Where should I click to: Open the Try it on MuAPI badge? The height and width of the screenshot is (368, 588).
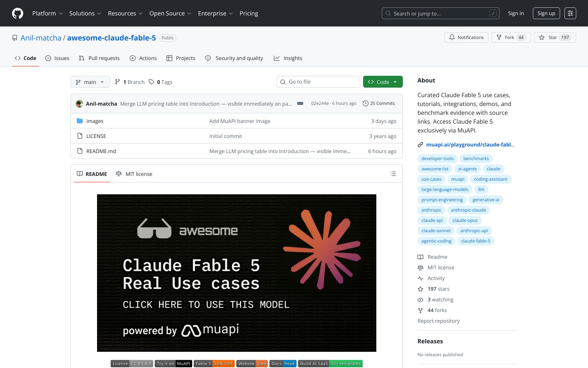tap(173, 364)
